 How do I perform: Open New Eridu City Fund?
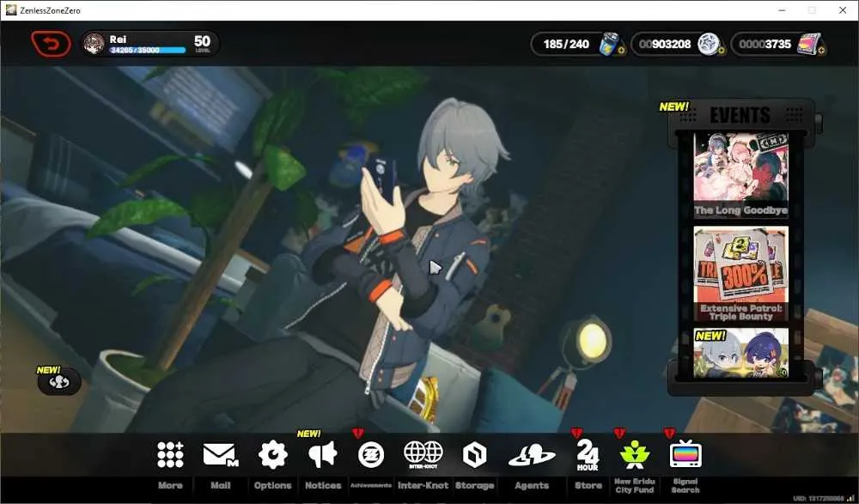pyautogui.click(x=635, y=454)
